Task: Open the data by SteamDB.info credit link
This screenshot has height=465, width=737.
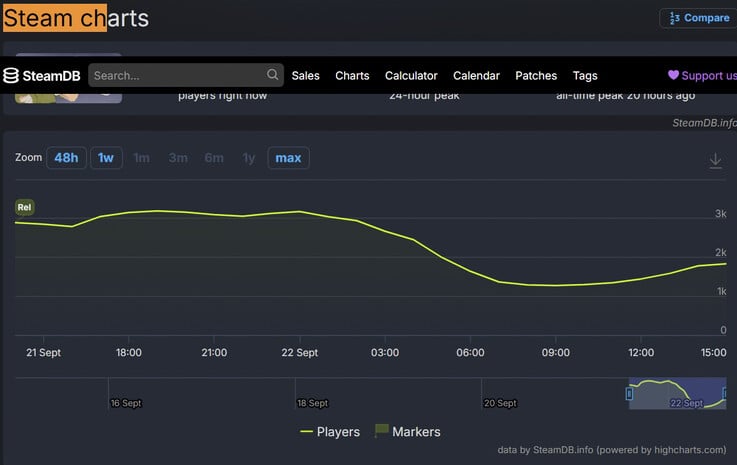Action: pos(612,450)
